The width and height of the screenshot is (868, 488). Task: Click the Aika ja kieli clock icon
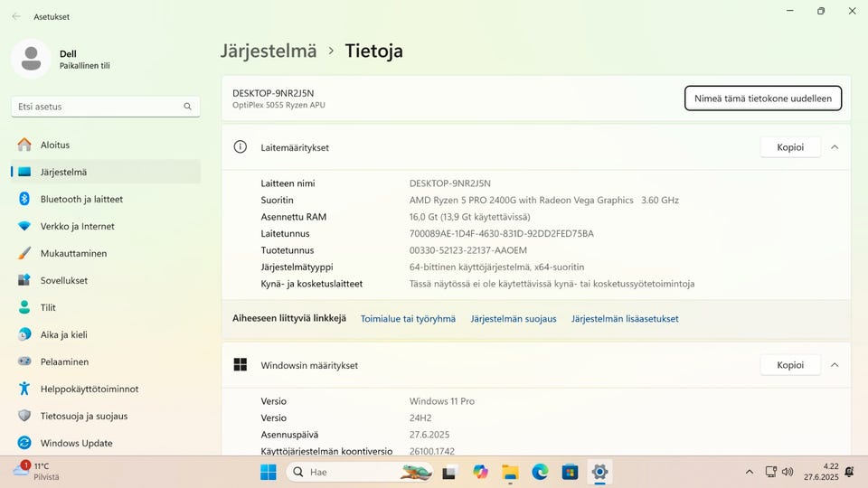[x=24, y=334]
